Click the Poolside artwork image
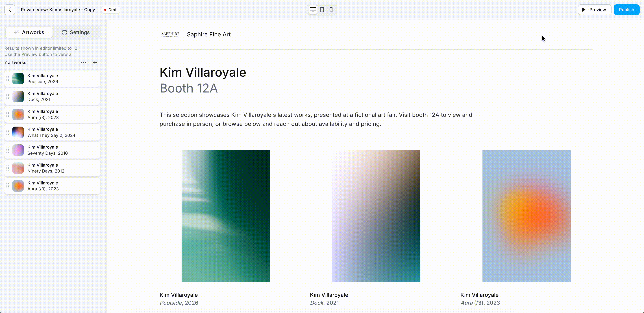 coord(225,216)
